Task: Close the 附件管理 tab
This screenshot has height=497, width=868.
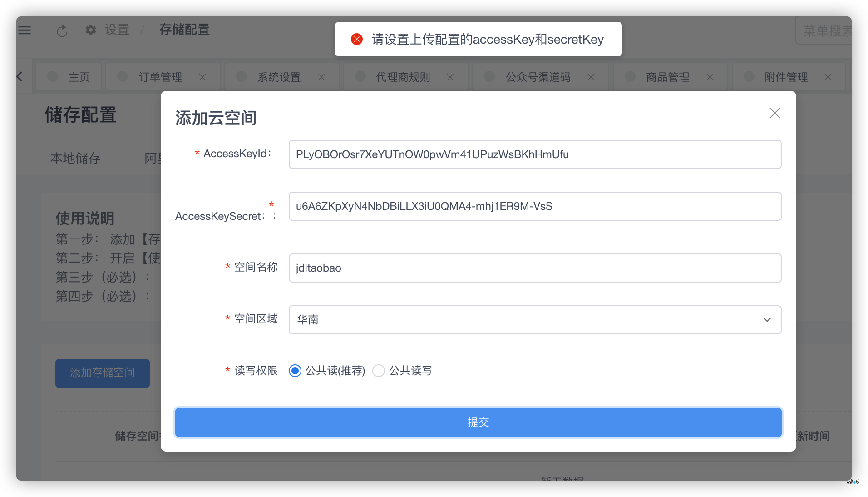Action: pos(828,77)
